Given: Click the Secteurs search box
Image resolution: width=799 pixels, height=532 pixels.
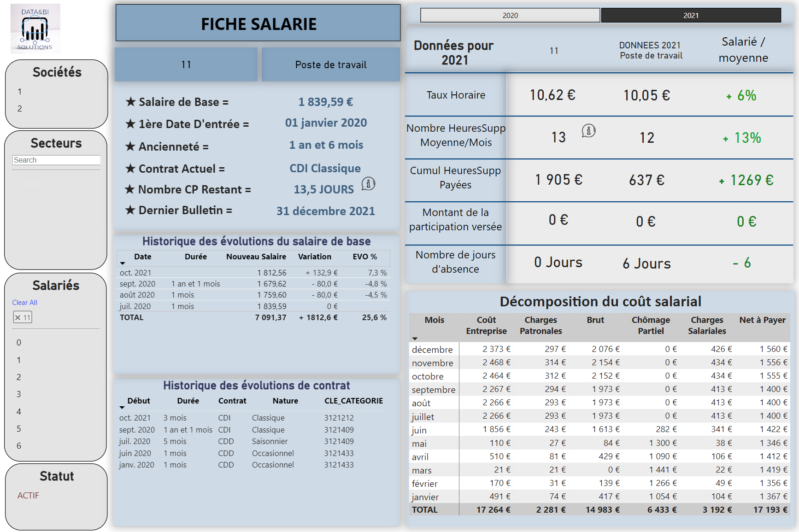Looking at the screenshot, I should 56,160.
